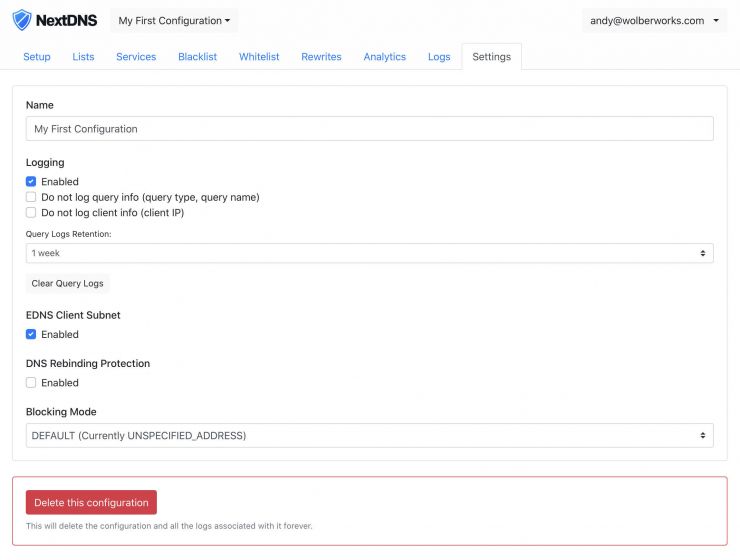Disable the Logging Enabled checkbox
The image size is (740, 560).
coord(31,182)
